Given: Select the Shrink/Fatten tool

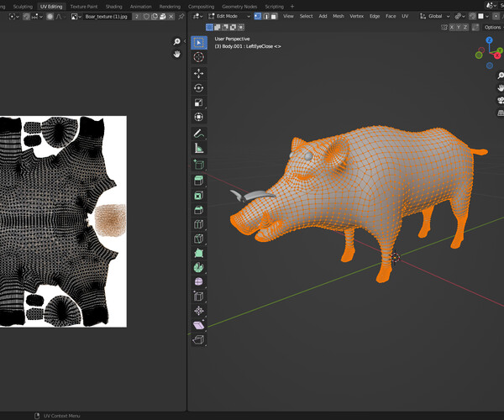Looking at the screenshot, I should (198, 311).
